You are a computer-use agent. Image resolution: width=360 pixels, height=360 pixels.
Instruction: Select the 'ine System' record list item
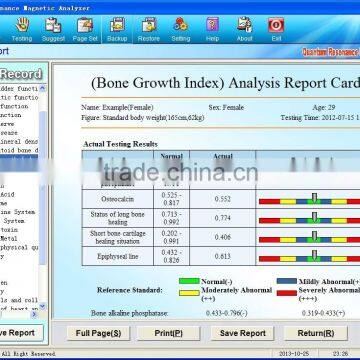(17, 212)
